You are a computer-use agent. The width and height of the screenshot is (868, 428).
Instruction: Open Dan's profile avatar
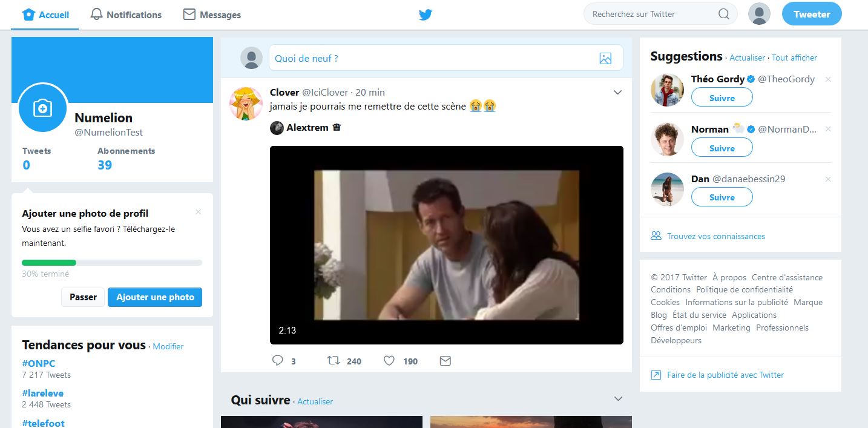pos(667,189)
